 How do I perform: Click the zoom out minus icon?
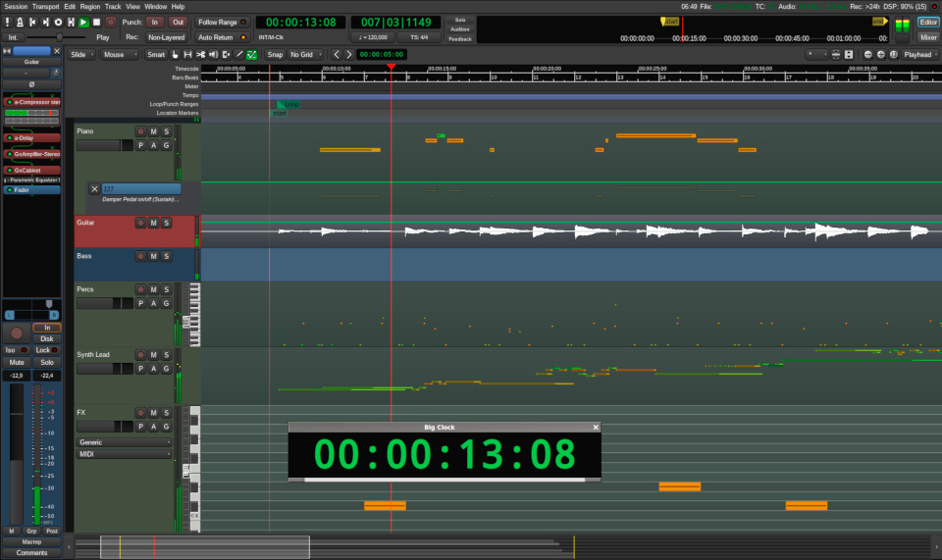pos(868,55)
